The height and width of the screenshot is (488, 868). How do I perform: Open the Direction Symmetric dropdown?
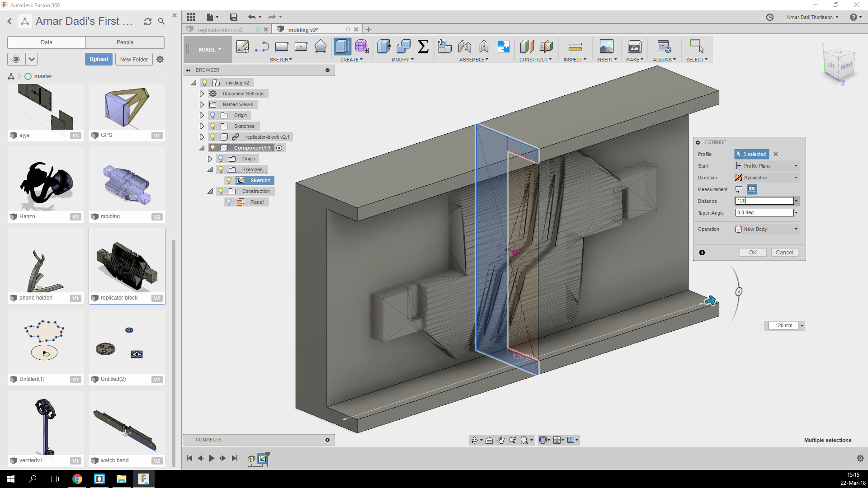point(767,178)
